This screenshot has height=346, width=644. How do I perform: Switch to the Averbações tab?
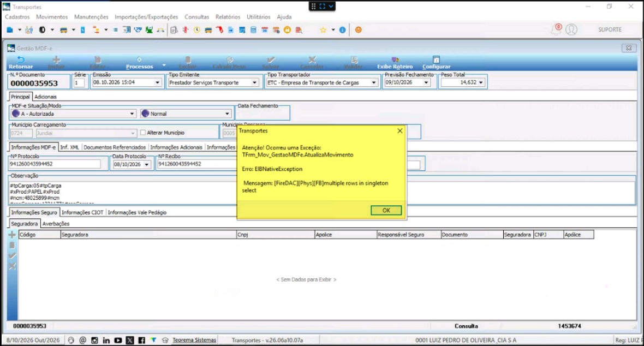pyautogui.click(x=56, y=224)
